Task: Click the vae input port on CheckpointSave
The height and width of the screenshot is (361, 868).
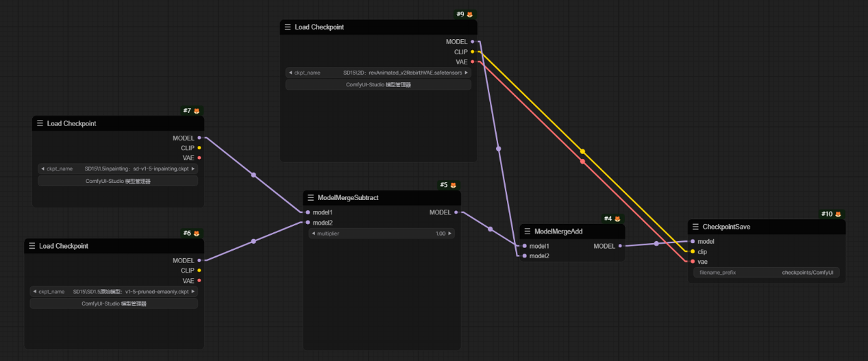Action: pyautogui.click(x=693, y=262)
